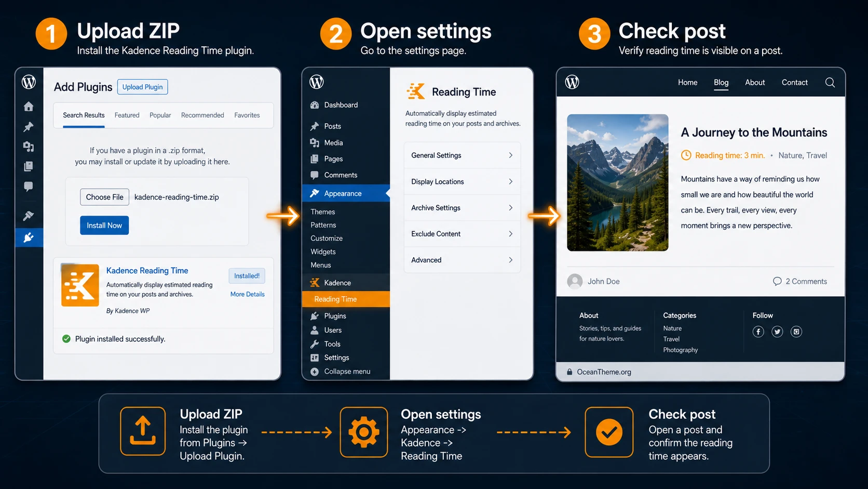
Task: Select the Appearance brush icon in left sidebar
Action: [29, 216]
